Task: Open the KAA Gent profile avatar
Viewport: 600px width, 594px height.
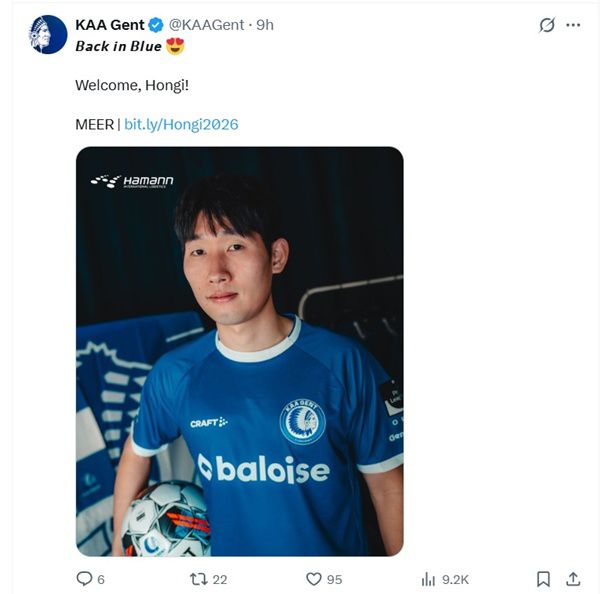Action: point(48,35)
